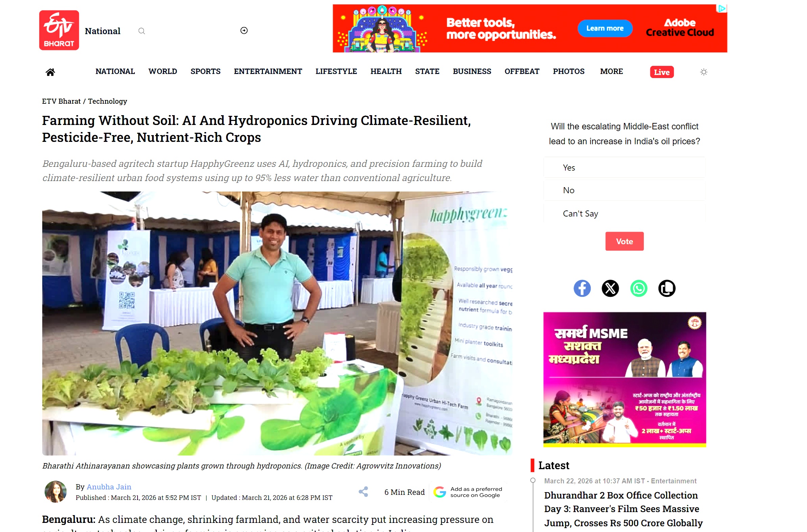This screenshot has height=532, width=807.
Task: Open the STATE menu in navbar
Action: coord(427,71)
